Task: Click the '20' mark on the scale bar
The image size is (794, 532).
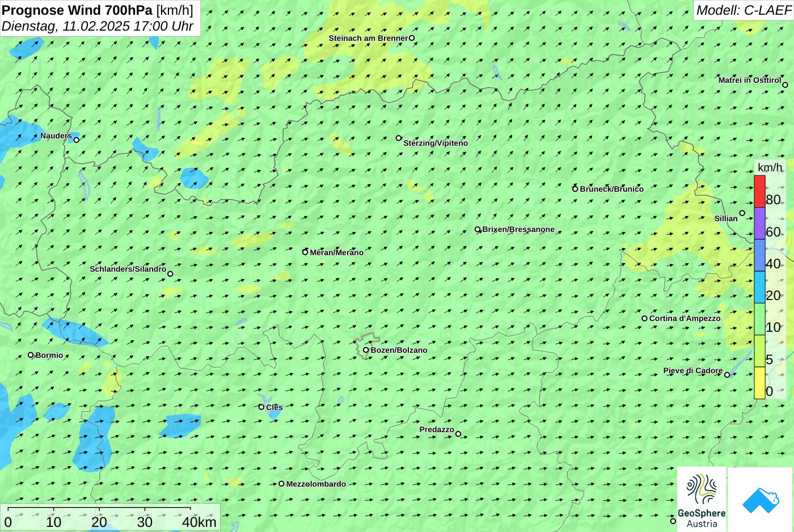Action: click(99, 522)
